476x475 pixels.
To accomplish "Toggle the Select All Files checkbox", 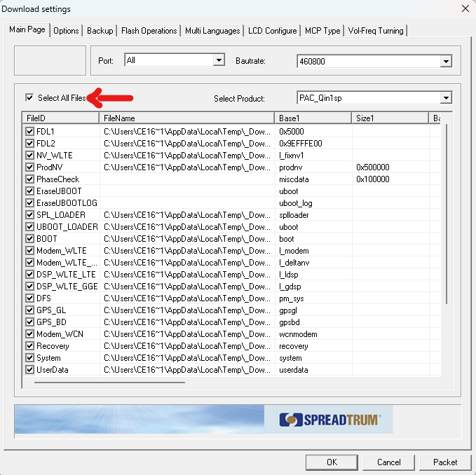I will pyautogui.click(x=29, y=98).
